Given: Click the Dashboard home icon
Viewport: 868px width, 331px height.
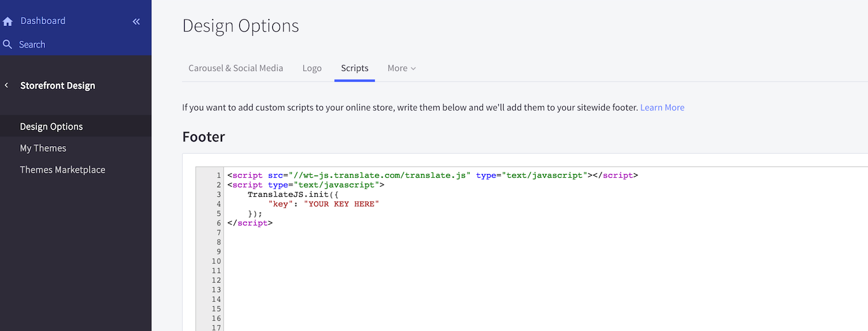Looking at the screenshot, I should tap(8, 22).
